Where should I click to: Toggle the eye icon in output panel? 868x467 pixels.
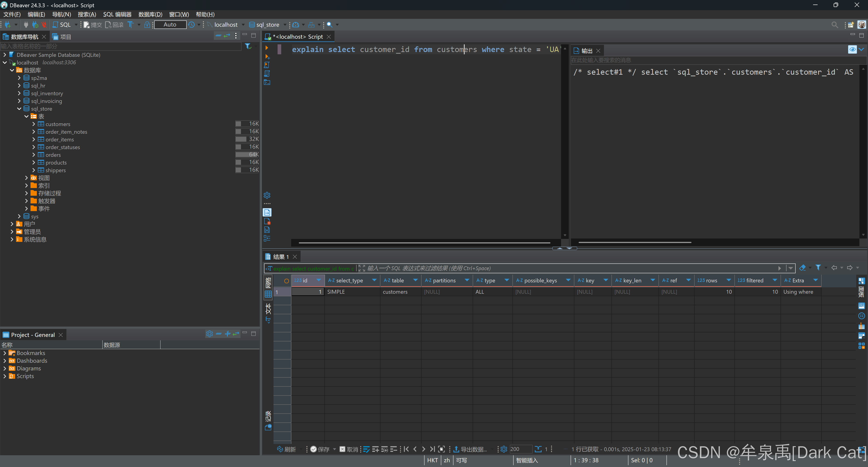(852, 50)
